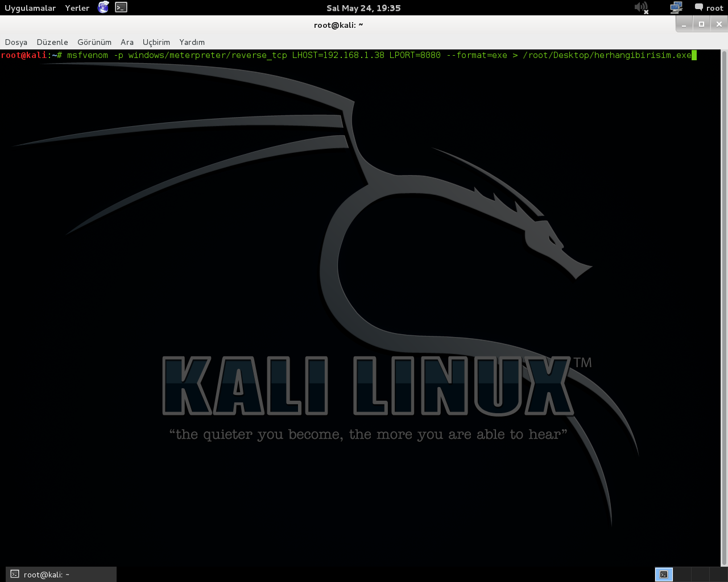728x582 pixels.
Task: Select the root@kali taskbar window button
Action: 61,574
